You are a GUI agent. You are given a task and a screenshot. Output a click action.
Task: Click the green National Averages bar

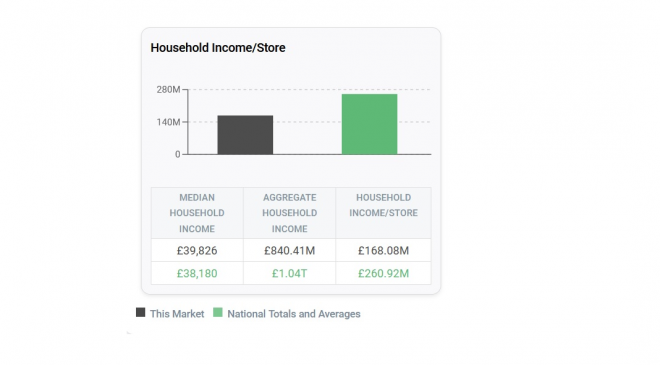pyautogui.click(x=369, y=124)
